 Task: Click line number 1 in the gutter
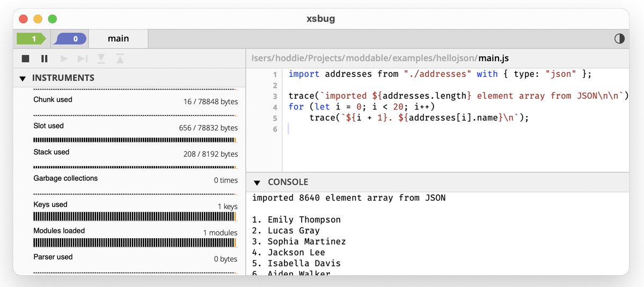coord(274,75)
